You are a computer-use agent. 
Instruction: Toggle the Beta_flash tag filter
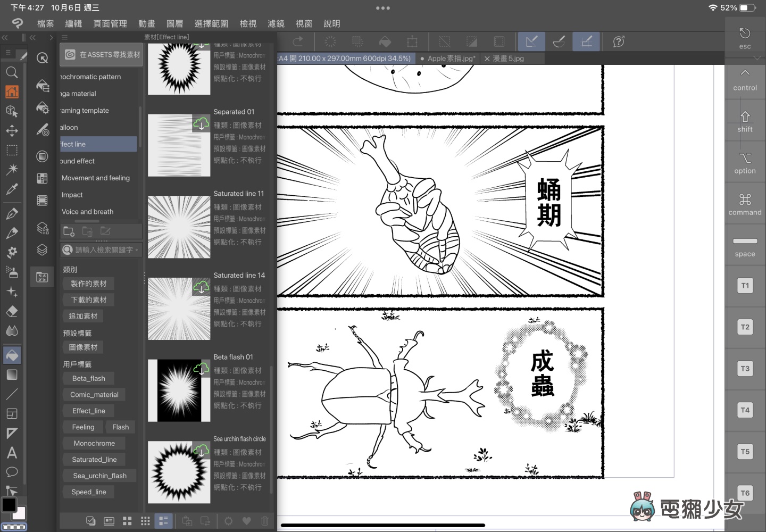89,378
